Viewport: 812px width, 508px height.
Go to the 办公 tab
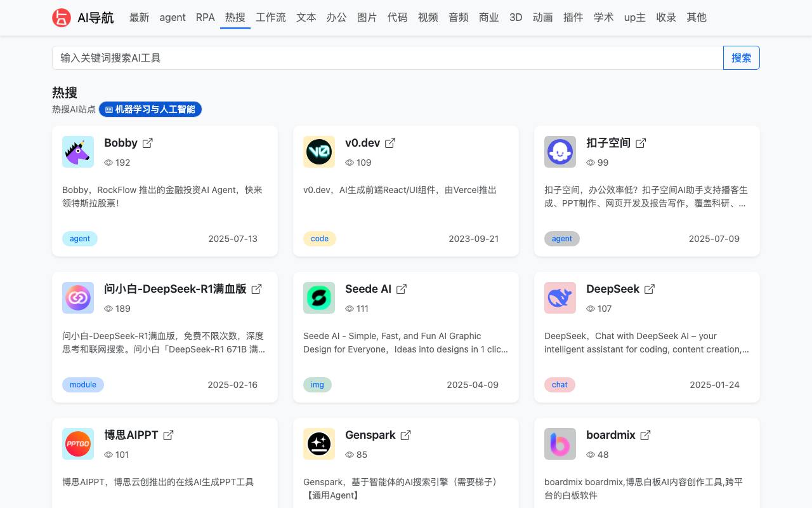click(337, 18)
